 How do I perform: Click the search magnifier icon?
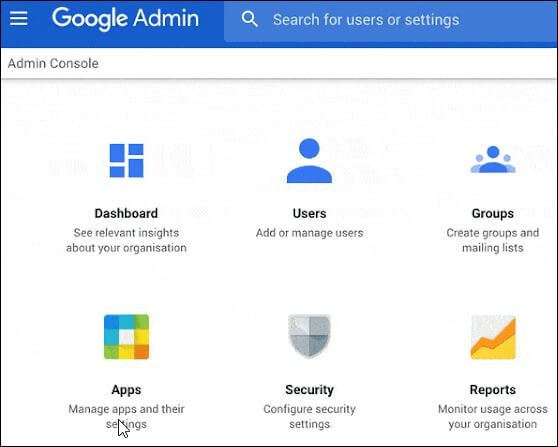click(x=249, y=19)
